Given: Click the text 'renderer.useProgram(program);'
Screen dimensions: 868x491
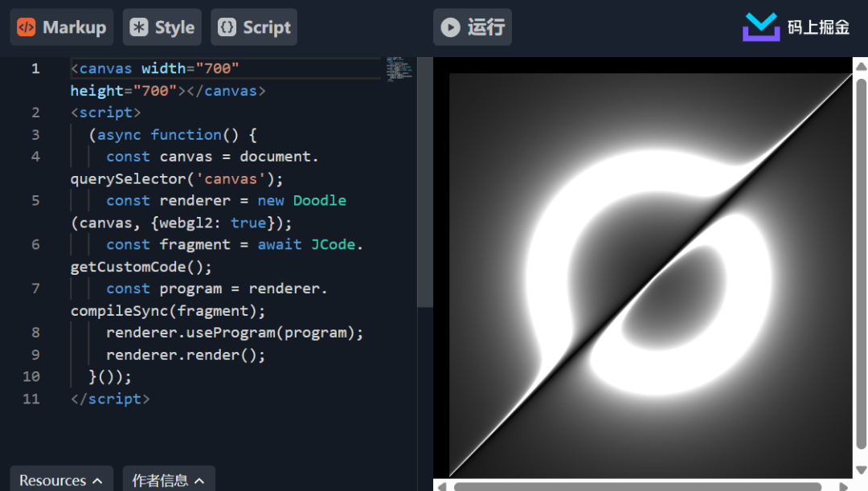Looking at the screenshot, I should coord(235,333).
